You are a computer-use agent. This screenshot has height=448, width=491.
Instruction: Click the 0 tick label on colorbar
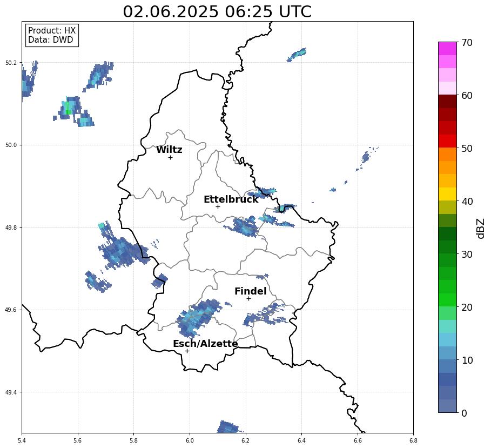[x=464, y=413]
